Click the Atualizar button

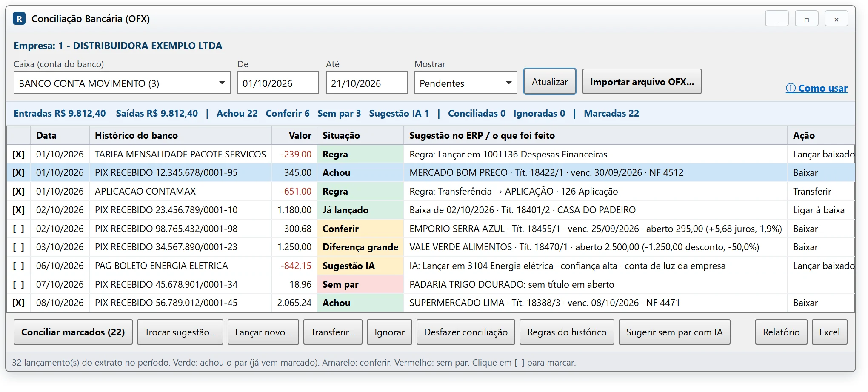click(x=550, y=82)
